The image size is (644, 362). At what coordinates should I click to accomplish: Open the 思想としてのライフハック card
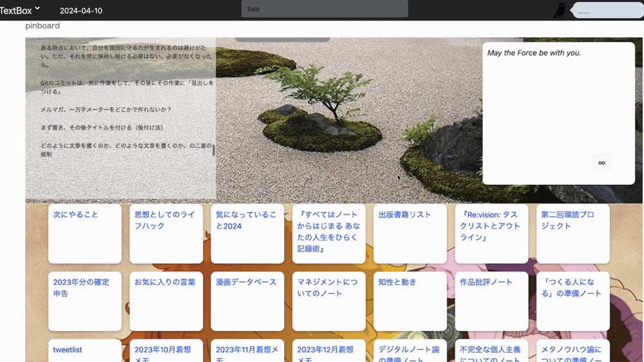pos(166,234)
